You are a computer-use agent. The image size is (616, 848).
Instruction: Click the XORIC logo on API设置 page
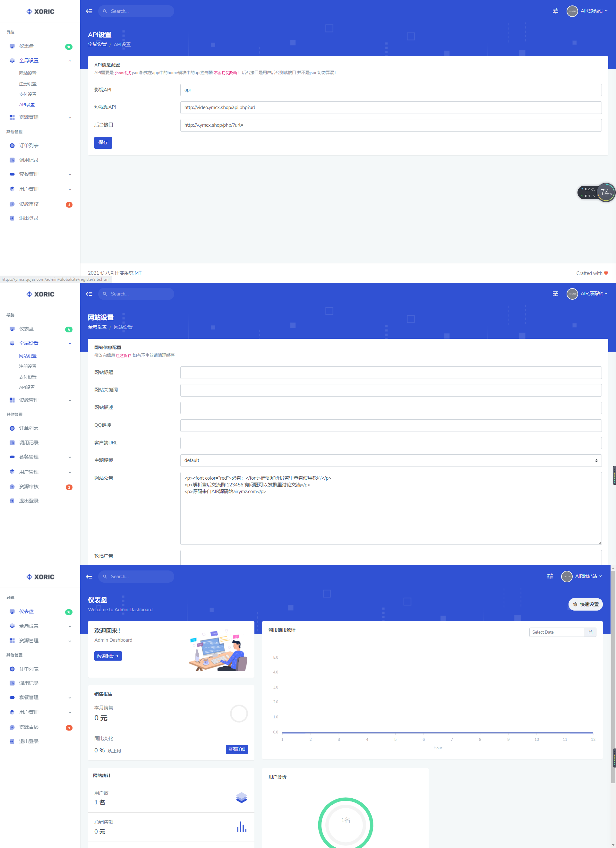[40, 12]
